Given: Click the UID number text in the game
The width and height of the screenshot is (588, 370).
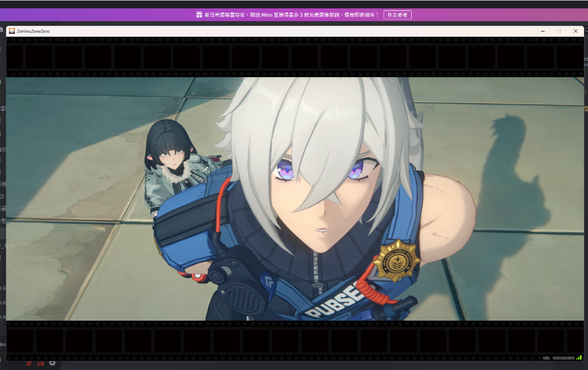Looking at the screenshot, I should (558, 358).
